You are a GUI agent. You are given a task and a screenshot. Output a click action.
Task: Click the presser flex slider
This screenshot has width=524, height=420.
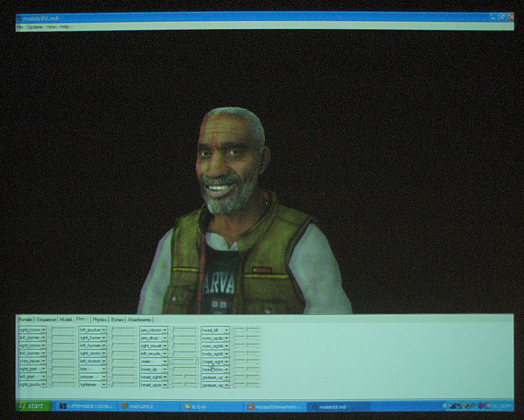pyautogui.click(x=122, y=376)
